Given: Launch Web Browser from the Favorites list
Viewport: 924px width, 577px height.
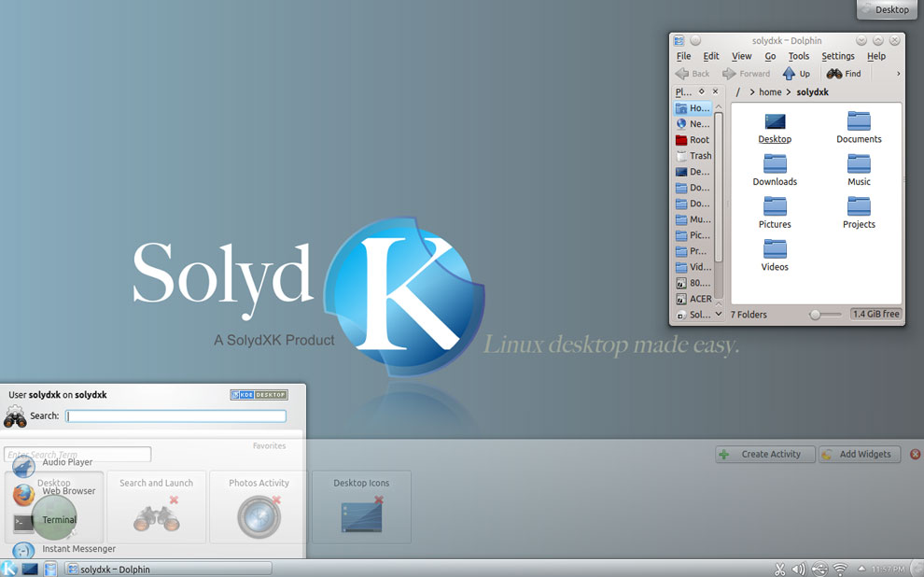Looking at the screenshot, I should (54, 493).
